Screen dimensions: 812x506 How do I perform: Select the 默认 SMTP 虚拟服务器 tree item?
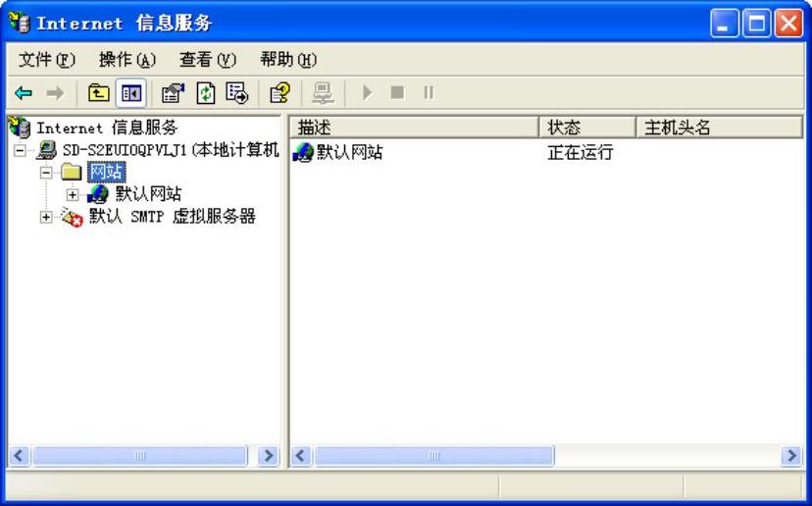[172, 217]
